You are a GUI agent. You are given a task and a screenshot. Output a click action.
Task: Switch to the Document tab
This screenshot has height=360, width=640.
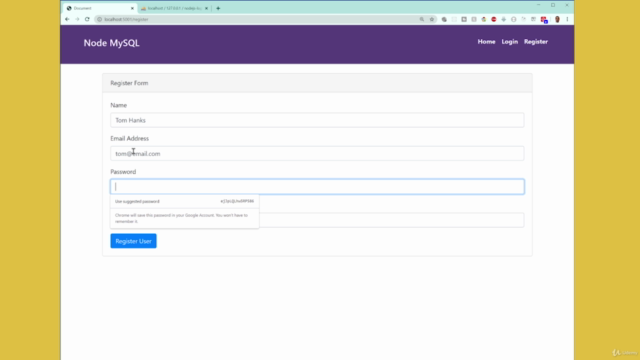pos(100,8)
